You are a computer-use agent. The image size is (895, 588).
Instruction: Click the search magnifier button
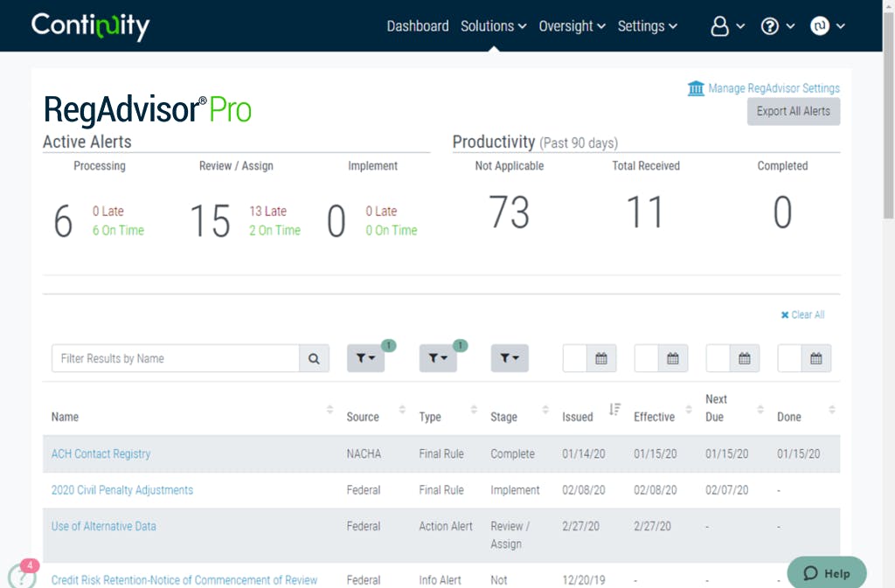point(314,359)
